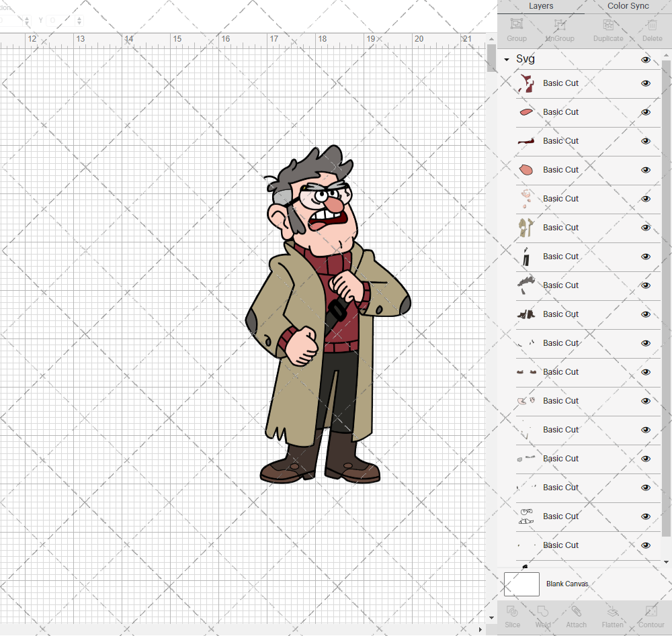Select the light skin face pieces thumbnail

point(526,199)
